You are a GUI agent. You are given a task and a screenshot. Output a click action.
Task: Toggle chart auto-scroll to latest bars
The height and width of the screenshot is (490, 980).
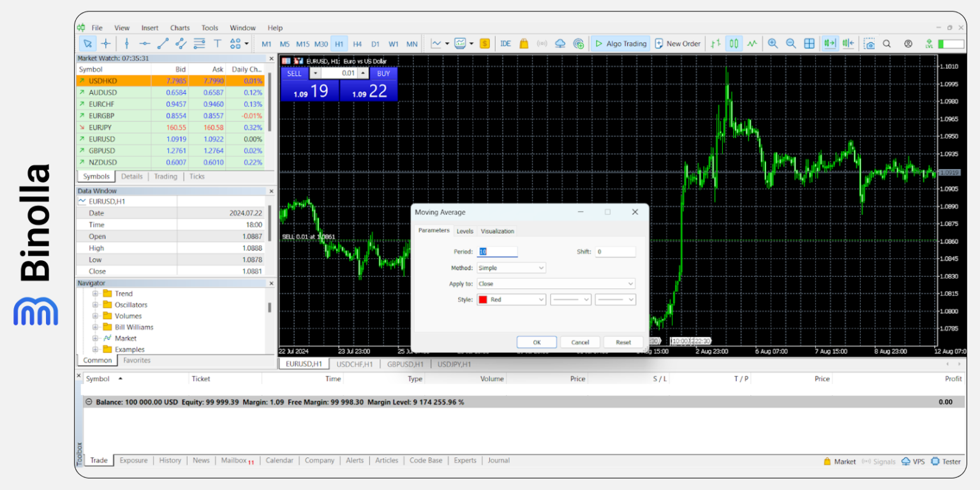coord(829,43)
